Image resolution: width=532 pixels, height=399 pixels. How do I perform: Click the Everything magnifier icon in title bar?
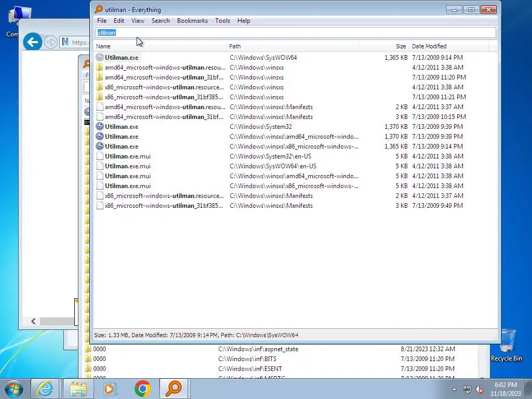click(99, 9)
